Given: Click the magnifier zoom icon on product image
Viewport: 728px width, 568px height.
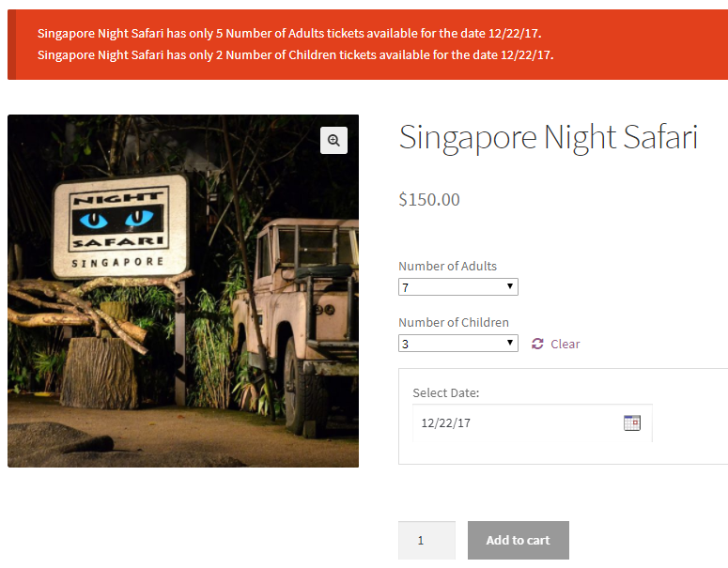Looking at the screenshot, I should pyautogui.click(x=333, y=140).
